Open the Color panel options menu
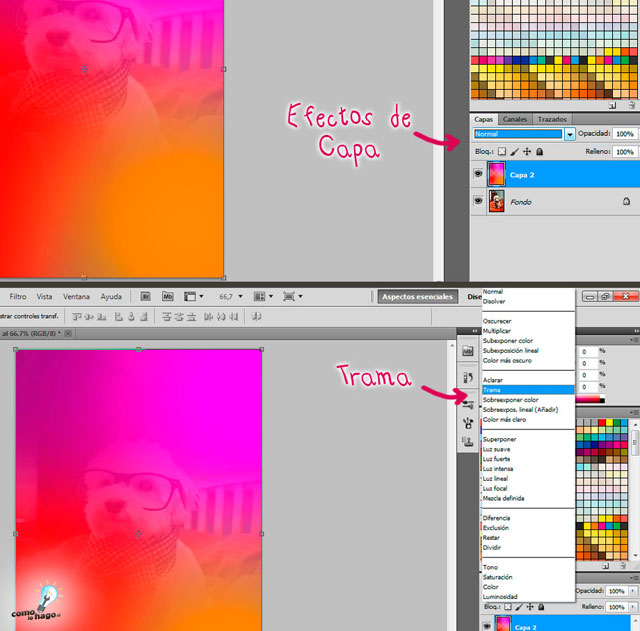Viewport: 640px width, 631px height. [634, 340]
